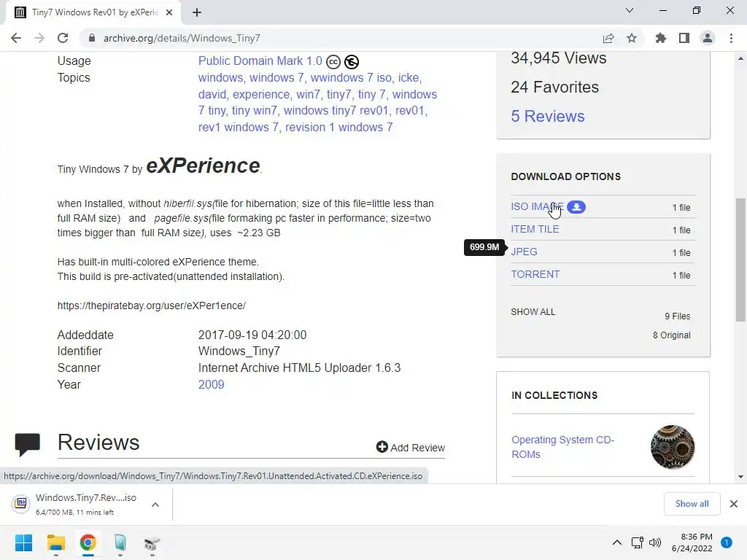The width and height of the screenshot is (747, 560).
Task: Open tab search chevron
Action: pyautogui.click(x=630, y=10)
